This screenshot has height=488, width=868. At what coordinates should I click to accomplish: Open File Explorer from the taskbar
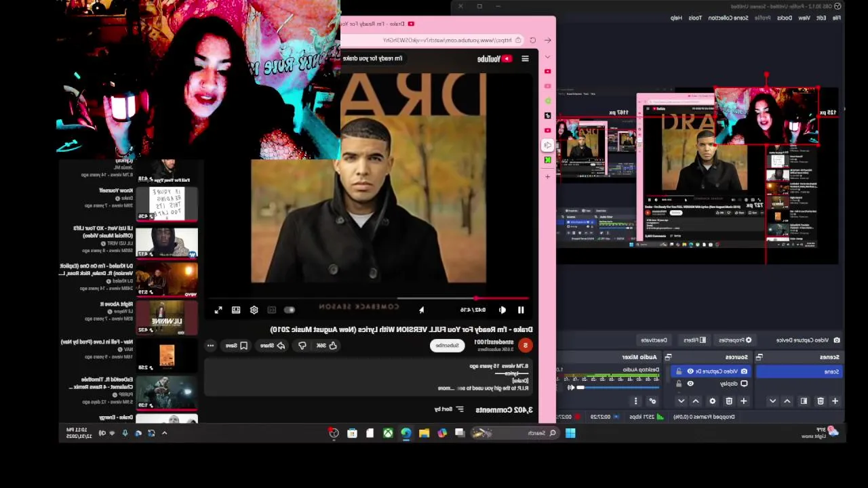coord(424,433)
